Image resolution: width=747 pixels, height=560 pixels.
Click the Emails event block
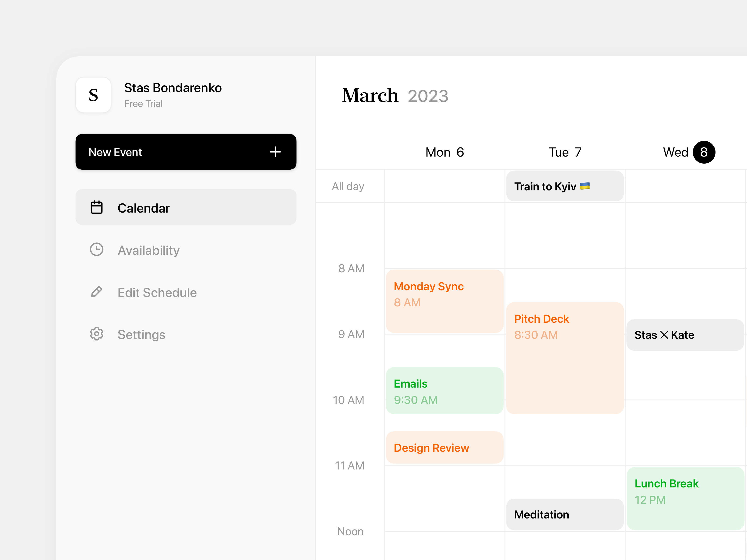(444, 391)
